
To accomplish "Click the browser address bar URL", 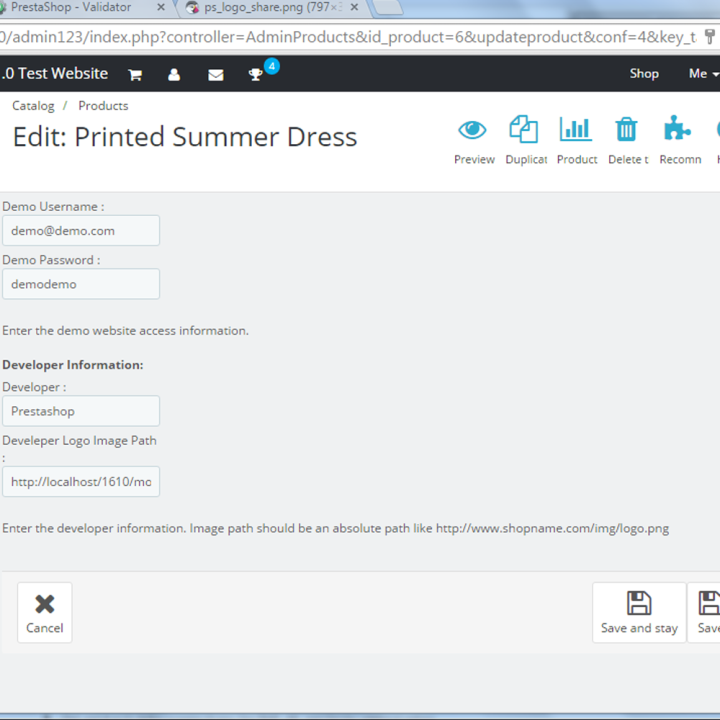I will click(x=348, y=37).
